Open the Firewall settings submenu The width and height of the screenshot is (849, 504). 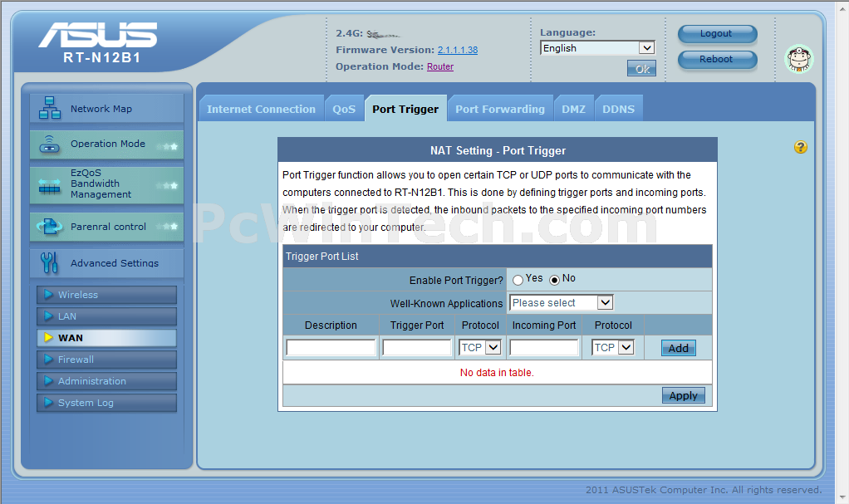click(106, 360)
